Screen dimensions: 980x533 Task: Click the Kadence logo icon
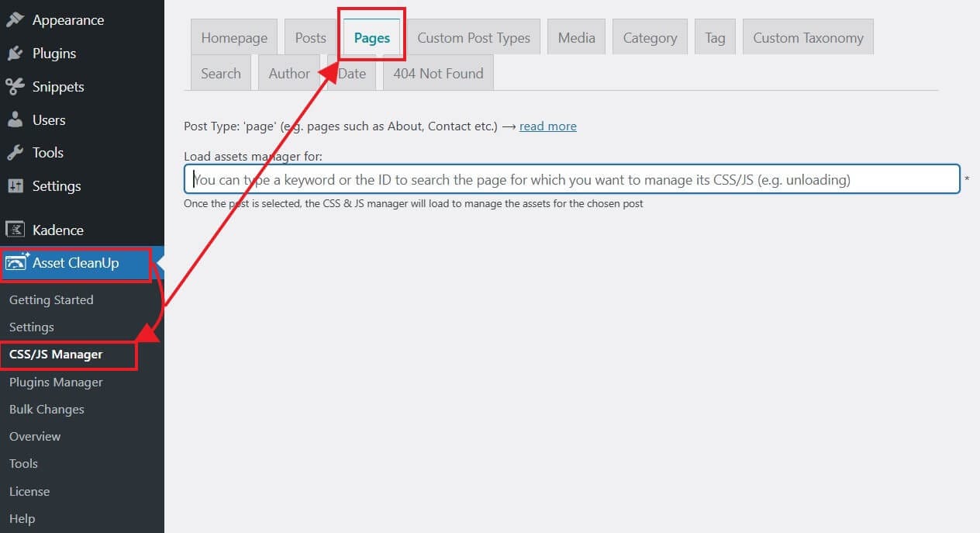(16, 230)
